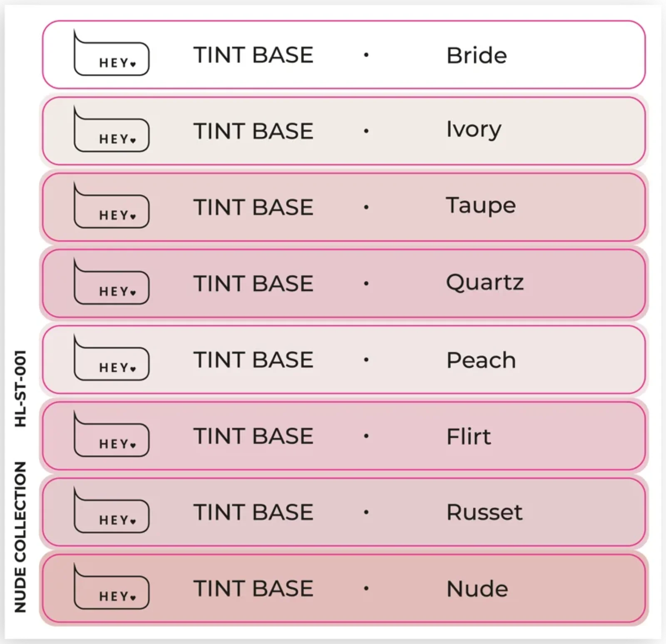The height and width of the screenshot is (644, 666).
Task: Click the HEY logo in the Quartz row
Action: [112, 281]
